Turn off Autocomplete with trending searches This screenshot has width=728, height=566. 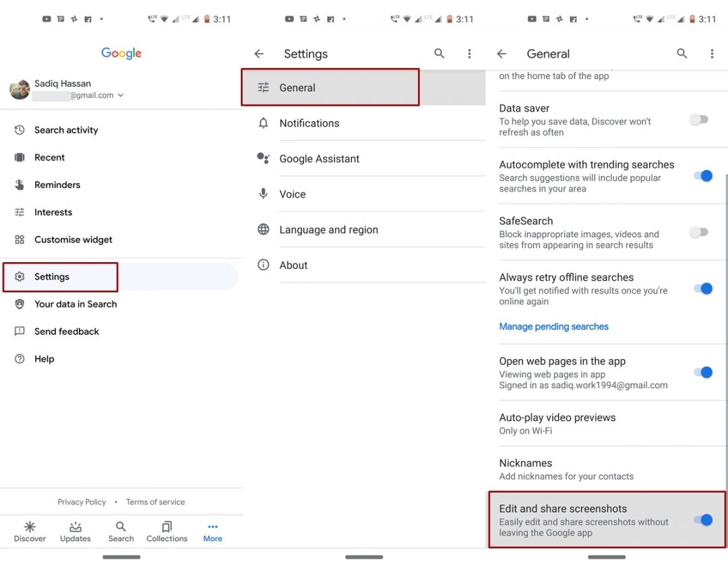tap(703, 176)
